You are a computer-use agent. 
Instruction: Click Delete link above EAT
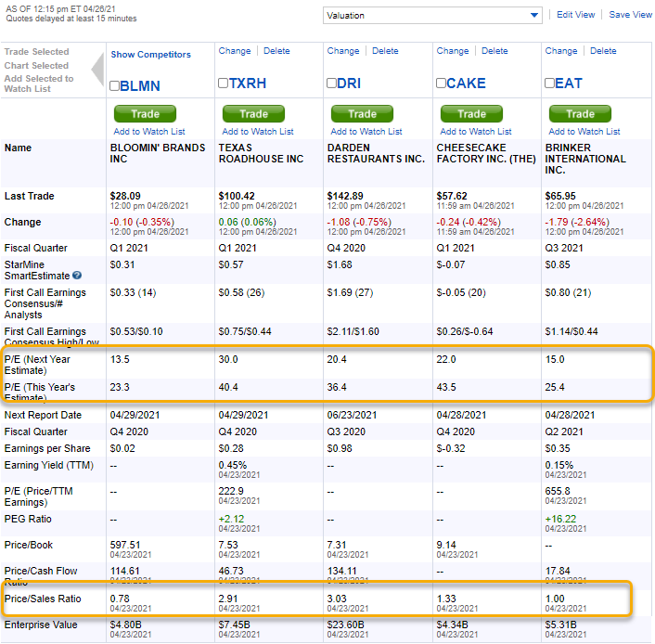click(x=603, y=50)
